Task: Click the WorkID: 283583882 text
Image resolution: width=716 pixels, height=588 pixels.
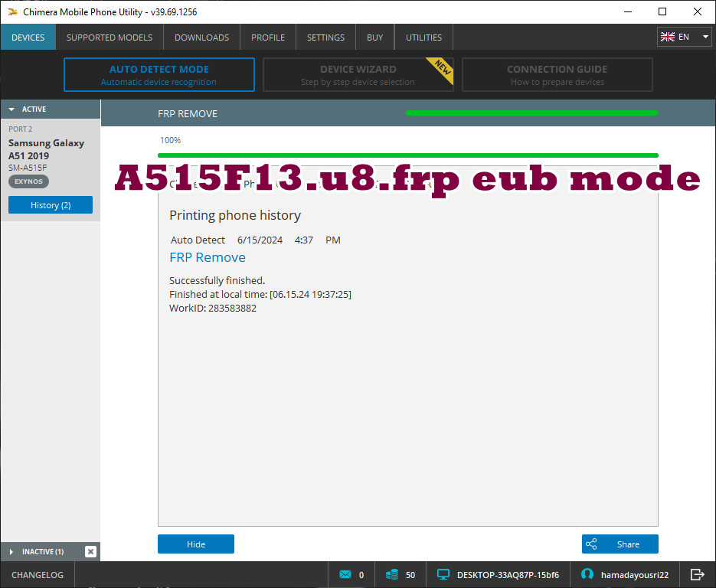Action: point(213,308)
